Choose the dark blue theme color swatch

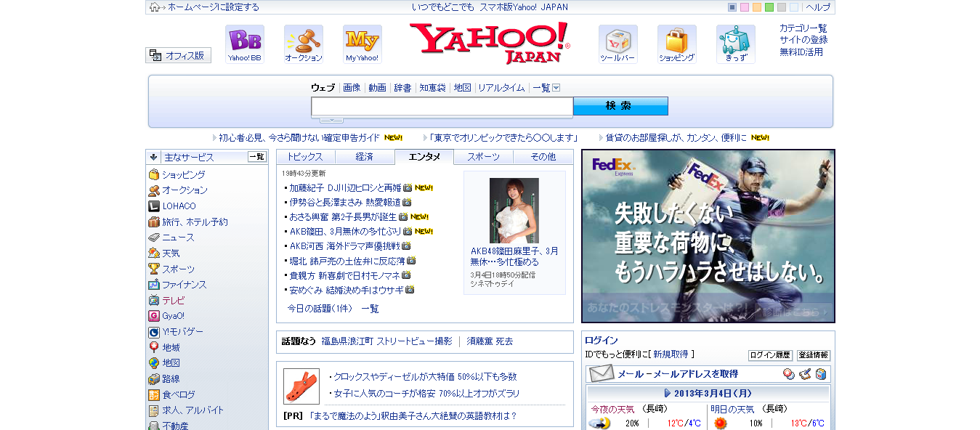[x=732, y=7]
